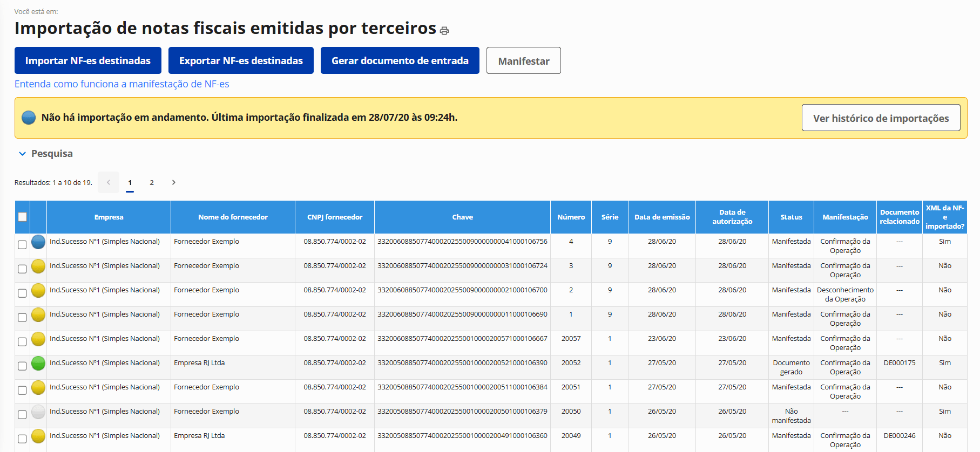The width and height of the screenshot is (980, 452).
Task: Open results page 2
Action: [x=152, y=182]
